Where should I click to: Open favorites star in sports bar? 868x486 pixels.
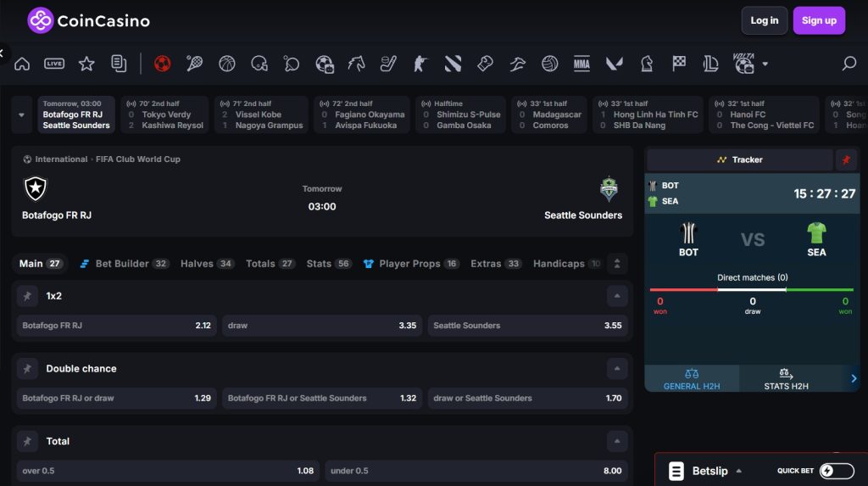pyautogui.click(x=86, y=64)
